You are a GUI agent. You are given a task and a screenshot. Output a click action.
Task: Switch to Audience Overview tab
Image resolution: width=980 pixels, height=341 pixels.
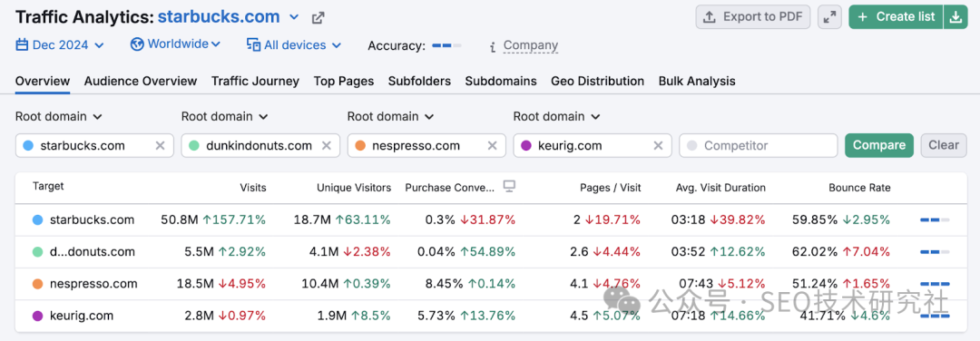[141, 81]
